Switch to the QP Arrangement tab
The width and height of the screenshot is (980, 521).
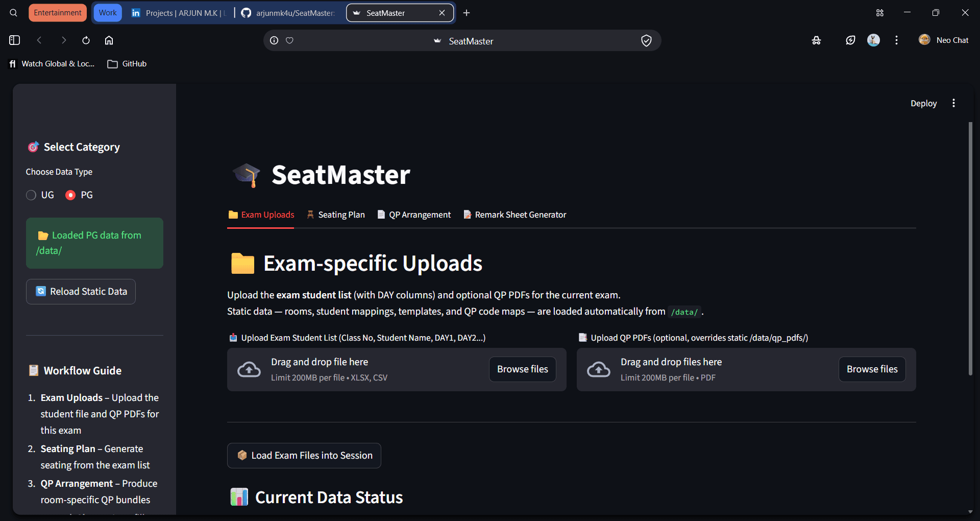[x=414, y=215]
